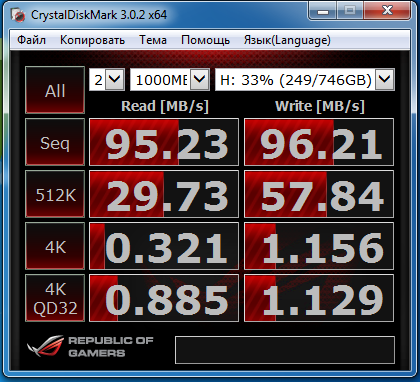Open the Файл menu

coord(31,40)
